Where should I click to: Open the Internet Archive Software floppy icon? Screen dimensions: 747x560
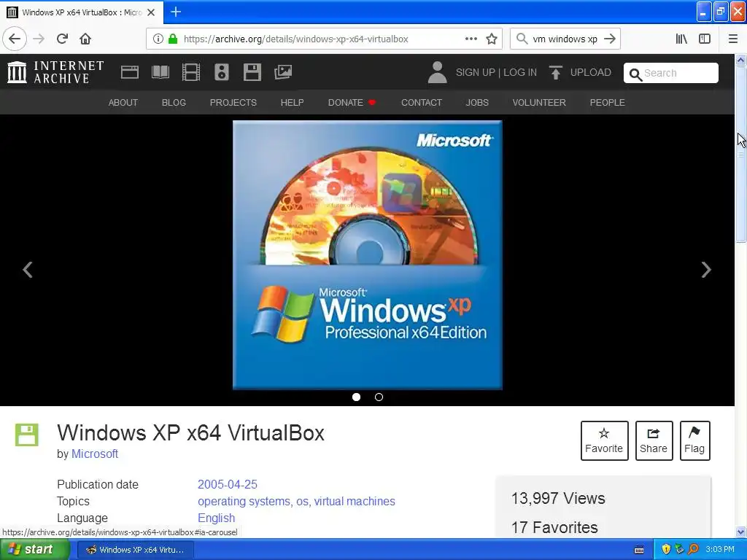[x=252, y=72]
